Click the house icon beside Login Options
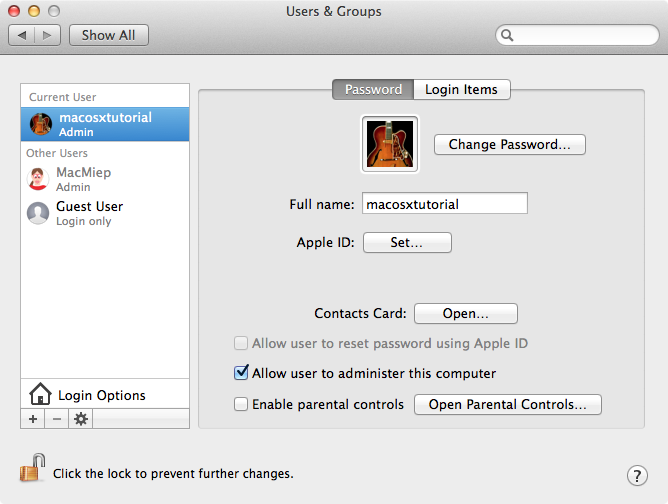Screen dimensions: 668x504 (40, 394)
